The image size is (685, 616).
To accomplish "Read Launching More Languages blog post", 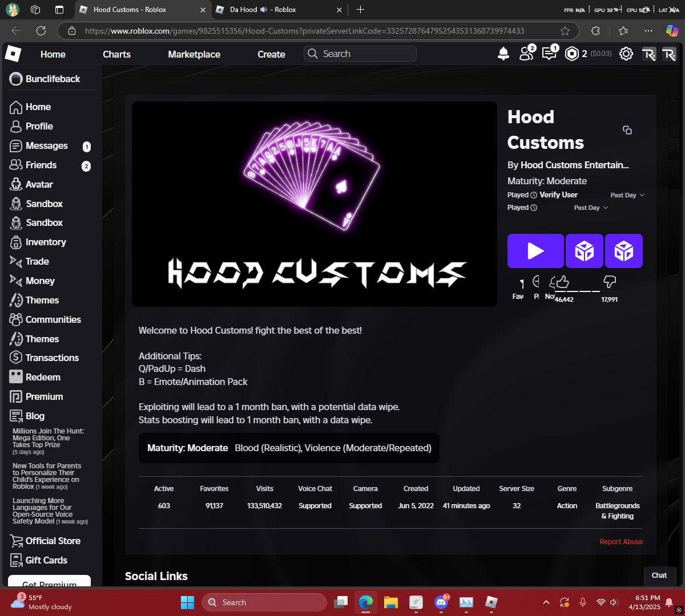I will [x=50, y=511].
